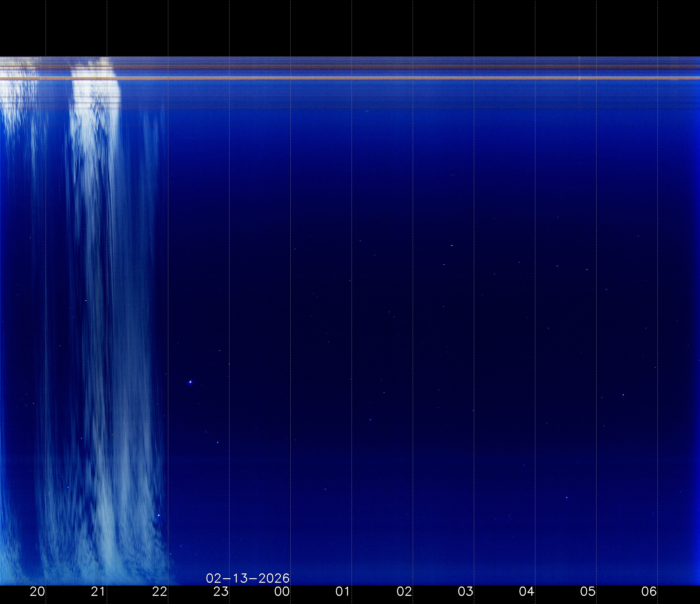Viewport: 700px width, 604px height.
Task: Pick the 02 hour label on axis
Action: 404,591
